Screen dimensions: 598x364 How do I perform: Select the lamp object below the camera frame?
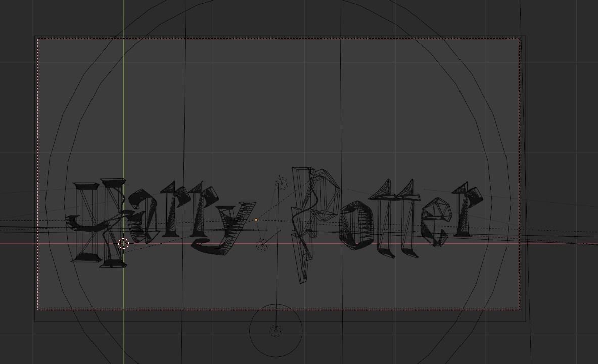276,330
